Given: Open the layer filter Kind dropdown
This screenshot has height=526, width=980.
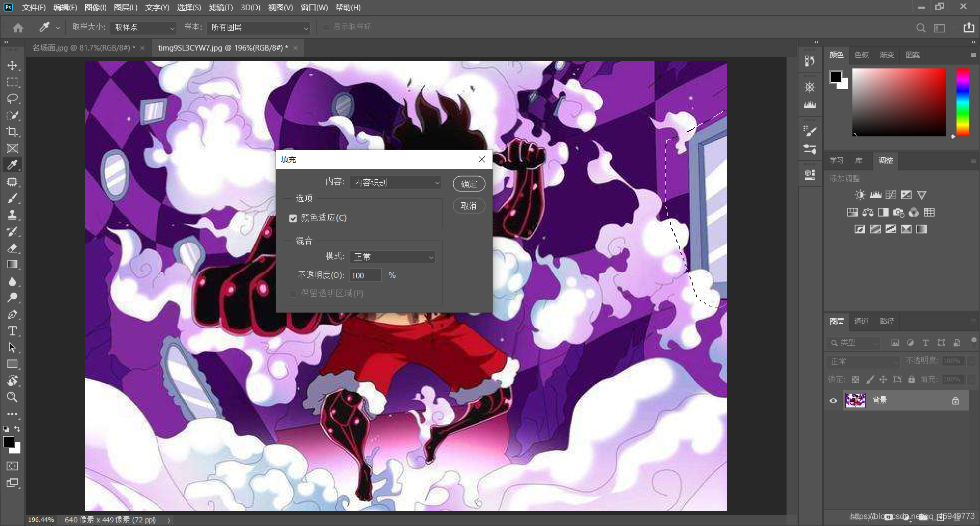Looking at the screenshot, I should pyautogui.click(x=853, y=343).
